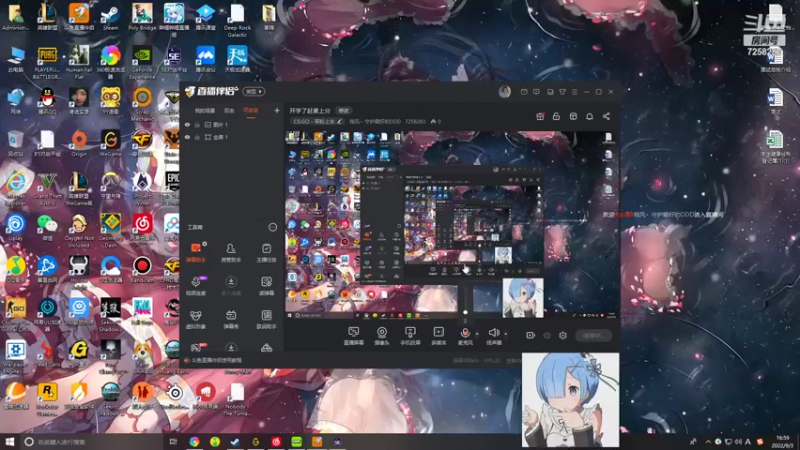Open the stream settings gear
This screenshot has width=800, height=450.
[x=563, y=335]
